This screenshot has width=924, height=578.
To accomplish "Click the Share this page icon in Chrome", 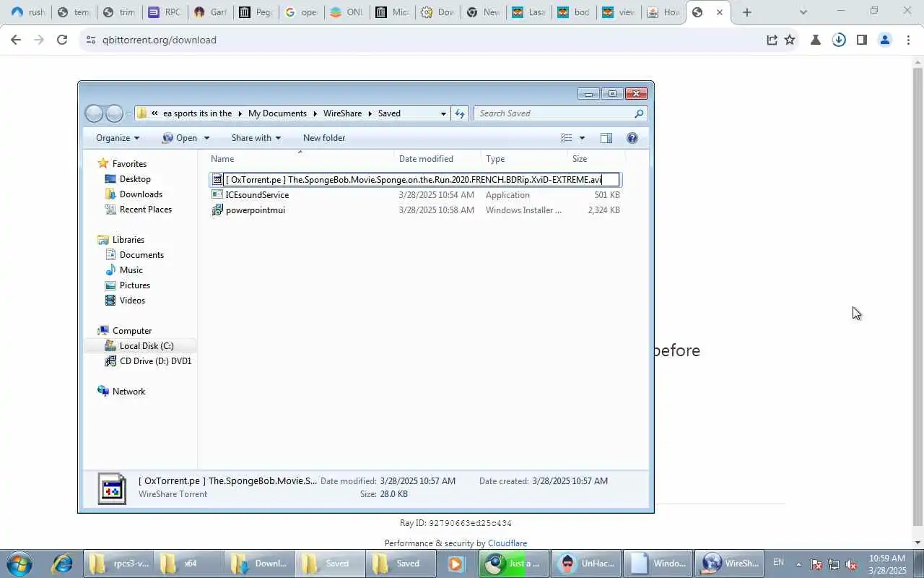I will click(x=772, y=40).
